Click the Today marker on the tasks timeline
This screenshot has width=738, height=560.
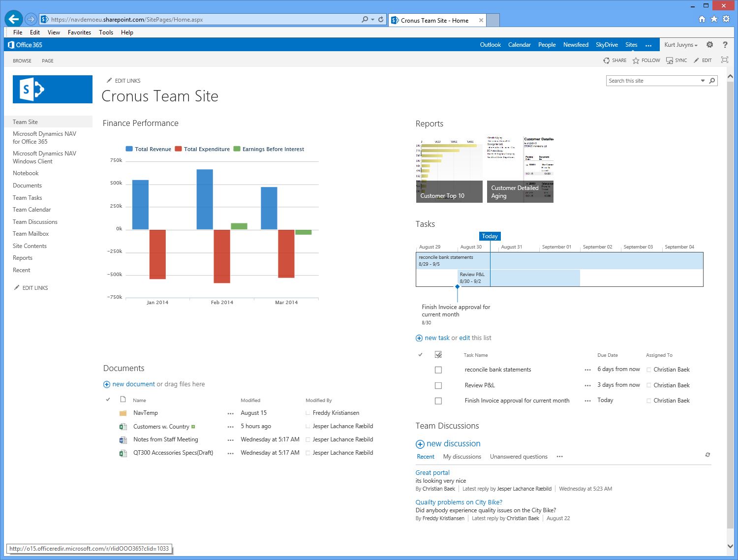pos(490,236)
